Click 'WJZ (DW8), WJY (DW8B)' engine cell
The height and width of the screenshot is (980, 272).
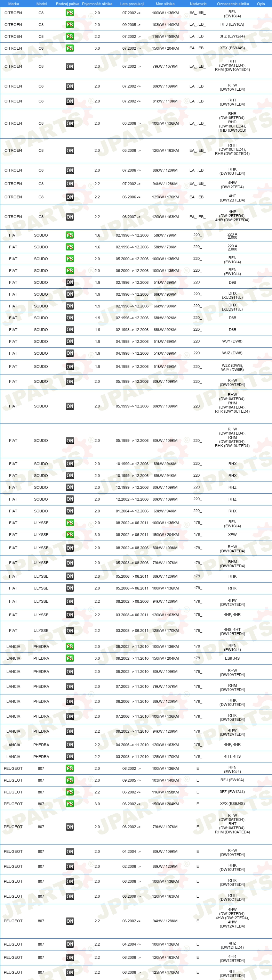[x=232, y=368]
